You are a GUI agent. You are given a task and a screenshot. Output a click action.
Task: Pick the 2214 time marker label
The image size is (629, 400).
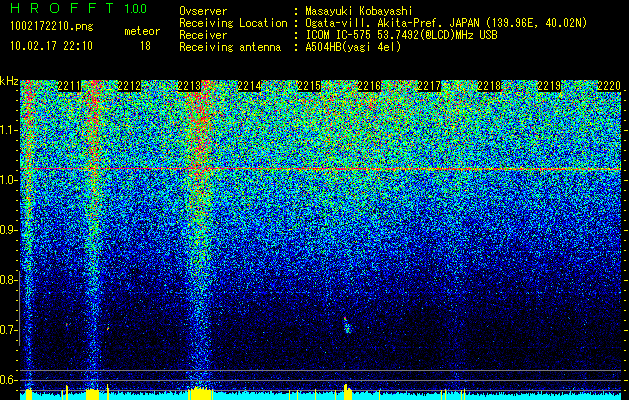[249, 86]
